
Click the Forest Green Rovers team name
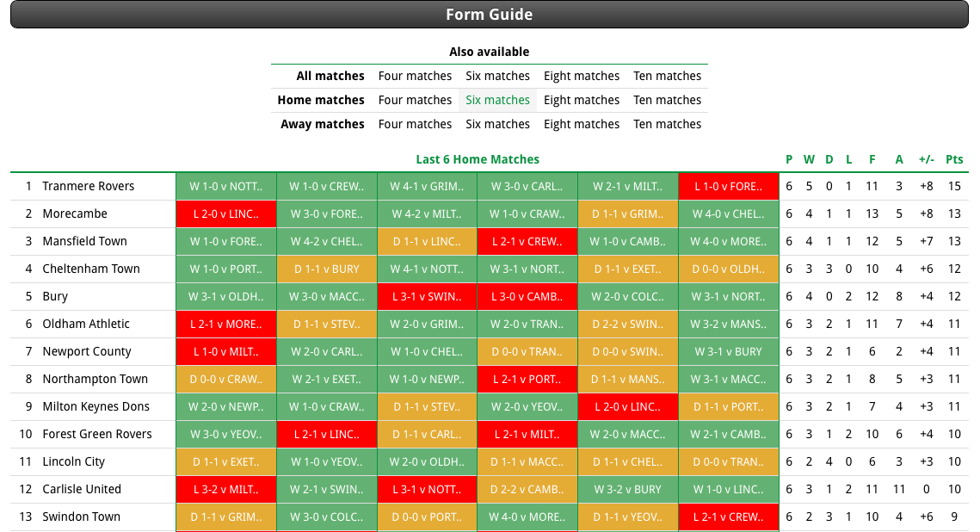(97, 434)
